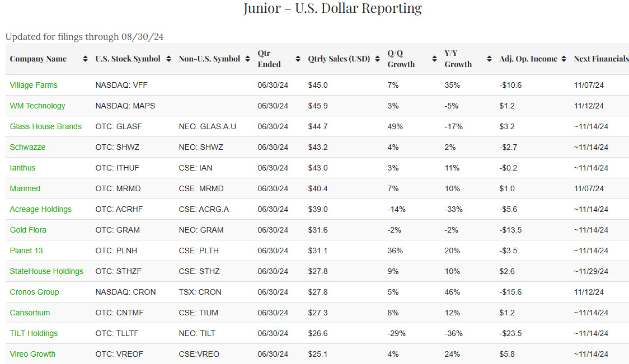Screen dimensions: 629x364
Task: Click Glass House Brands link
Action: 45,126
